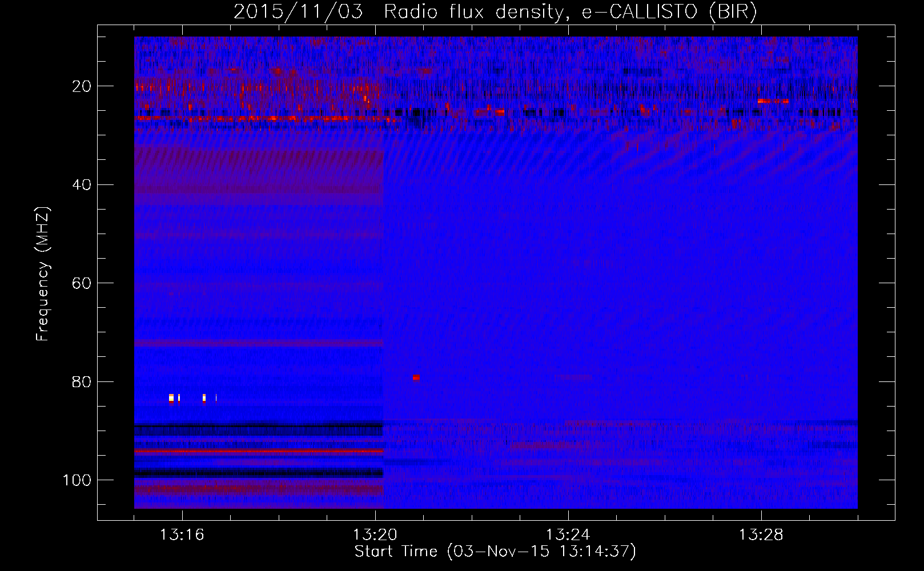Click the 13:20 time tick label
This screenshot has height=571, width=924.
point(375,535)
